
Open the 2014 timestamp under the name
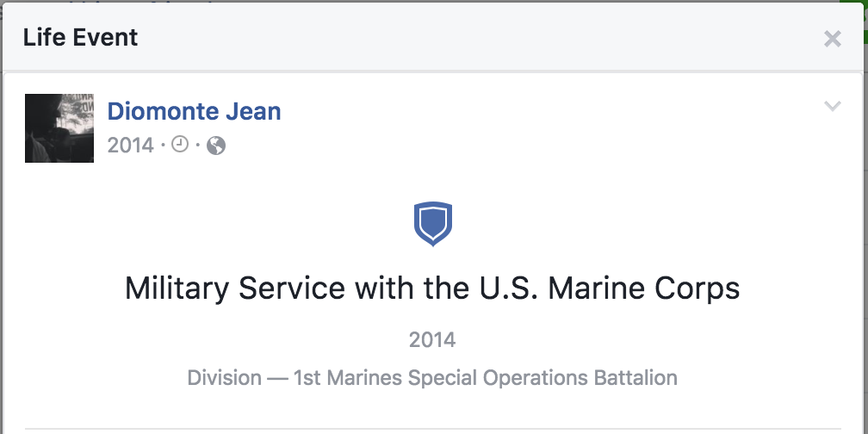[x=130, y=146]
